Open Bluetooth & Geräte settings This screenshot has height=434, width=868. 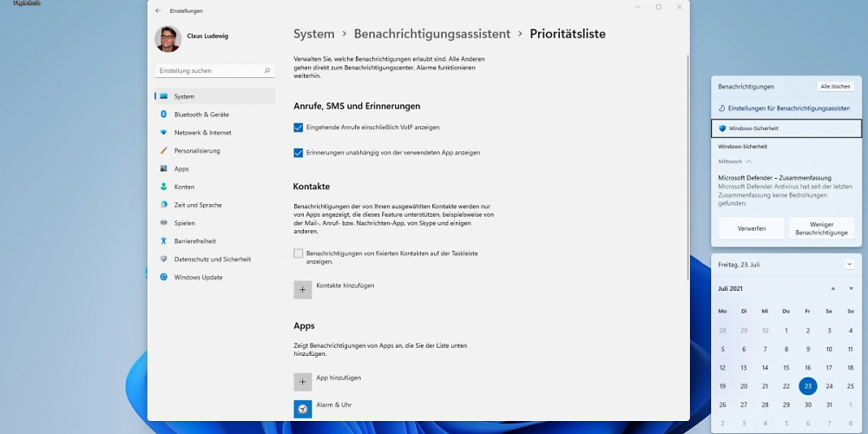point(215,115)
